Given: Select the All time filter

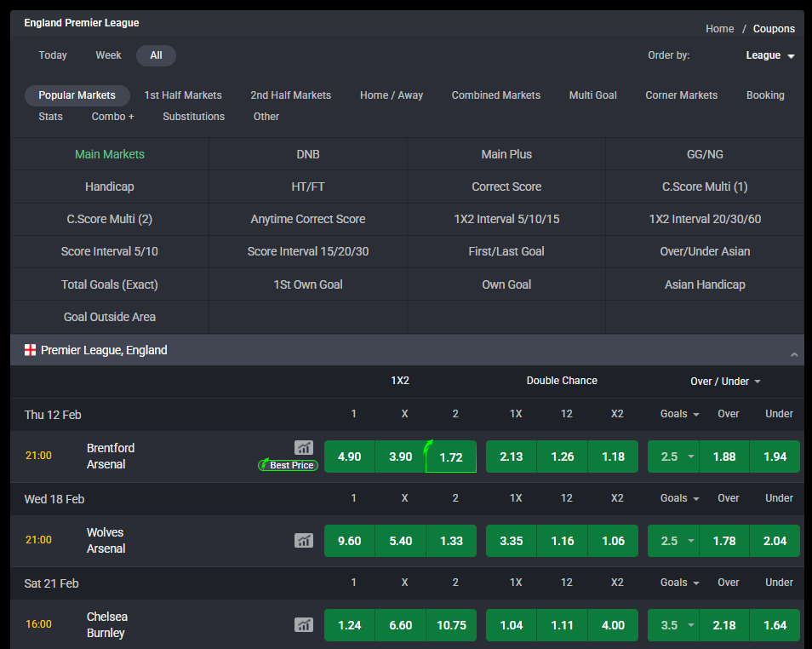Looking at the screenshot, I should 156,55.
